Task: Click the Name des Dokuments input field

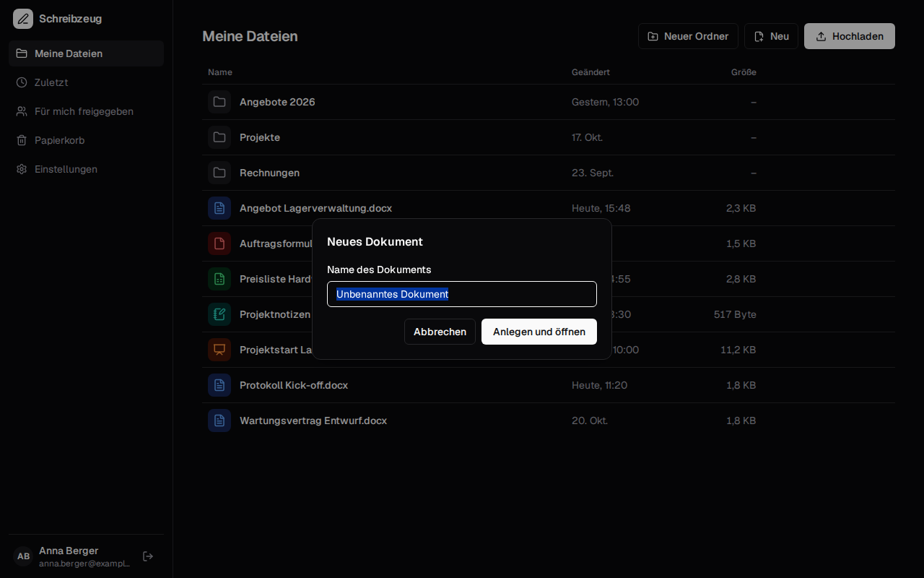Action: tap(462, 294)
